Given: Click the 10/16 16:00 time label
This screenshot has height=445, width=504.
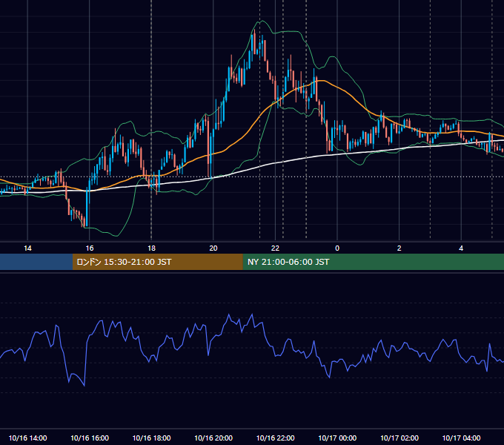Looking at the screenshot, I should coord(90,438).
